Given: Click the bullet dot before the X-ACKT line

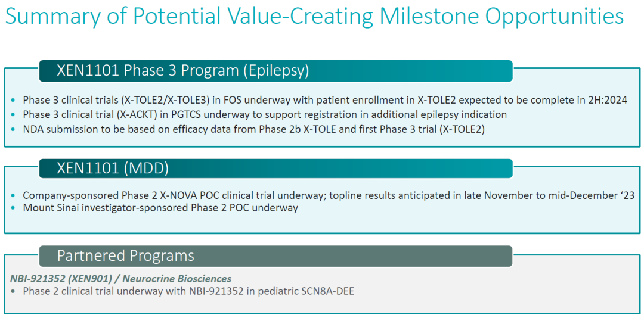Looking at the screenshot, I should coord(14,115).
